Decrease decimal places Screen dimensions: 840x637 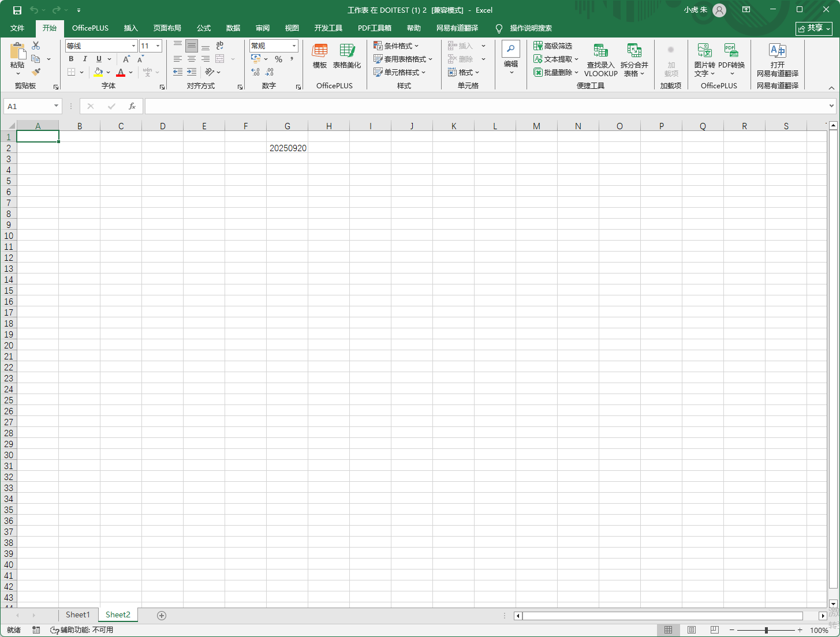click(x=270, y=72)
